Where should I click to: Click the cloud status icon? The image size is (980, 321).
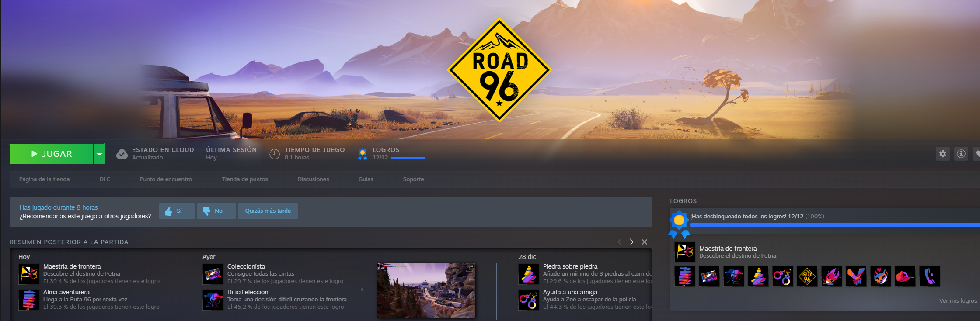[x=122, y=154]
